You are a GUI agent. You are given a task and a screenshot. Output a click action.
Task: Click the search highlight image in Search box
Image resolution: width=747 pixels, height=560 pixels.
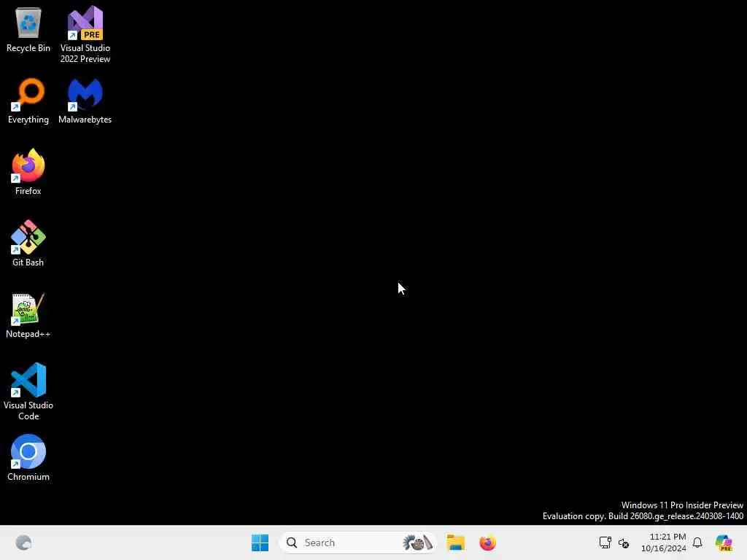click(417, 542)
